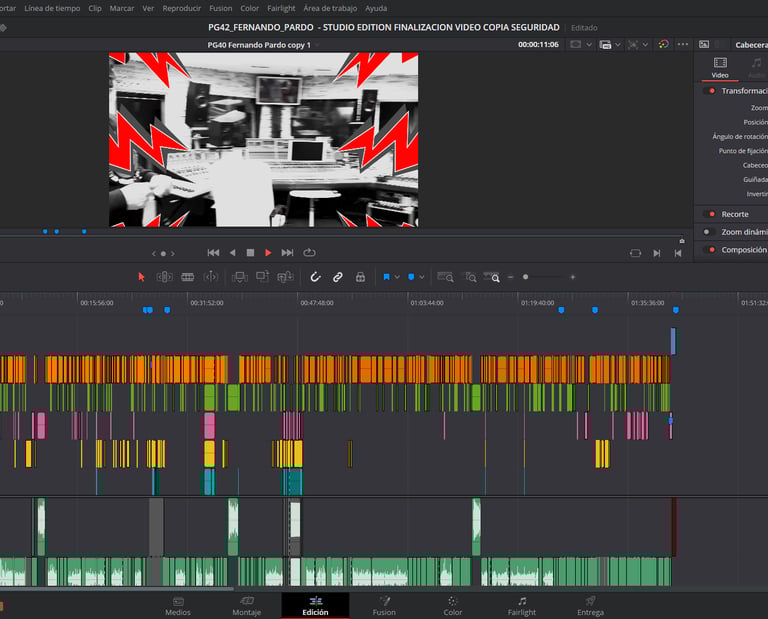
Task: Select the arrow Selection mode tool
Action: 141,277
